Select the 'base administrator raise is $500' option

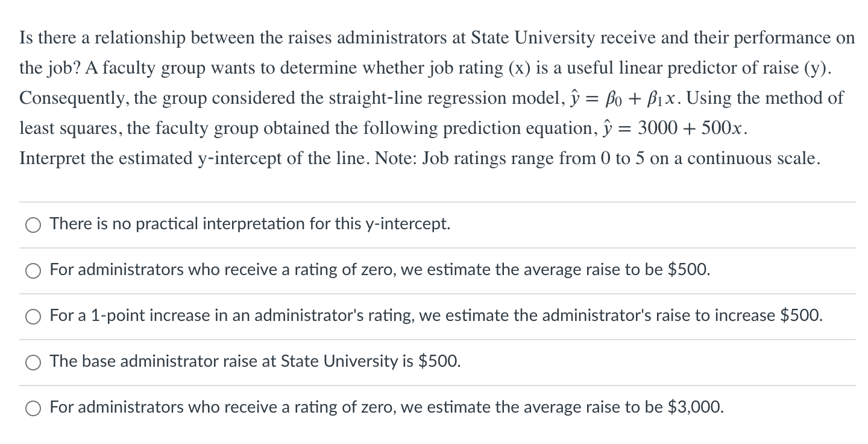point(33,363)
